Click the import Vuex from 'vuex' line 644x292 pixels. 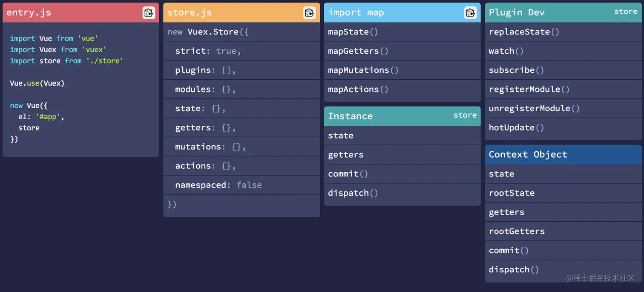[58, 49]
